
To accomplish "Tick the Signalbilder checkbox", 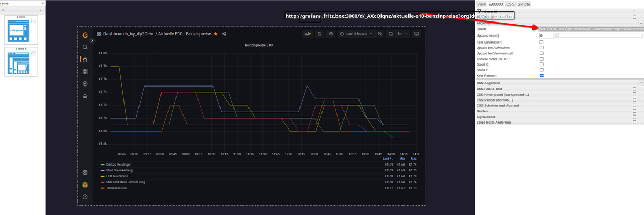I will click(634, 117).
